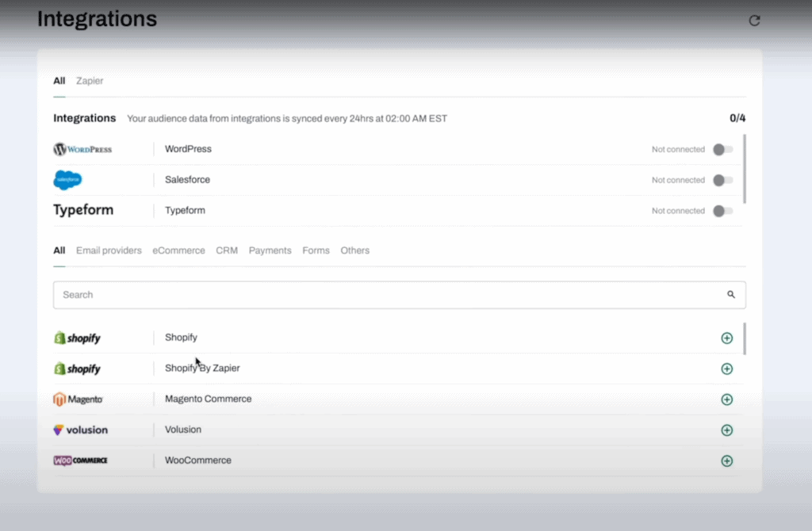Click the 0/4 connection counter

pyautogui.click(x=737, y=118)
